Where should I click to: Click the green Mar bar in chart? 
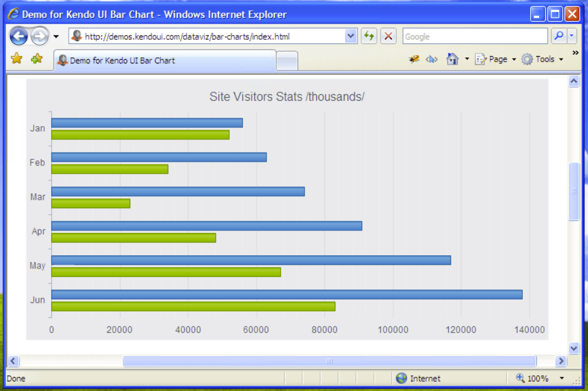coord(90,203)
